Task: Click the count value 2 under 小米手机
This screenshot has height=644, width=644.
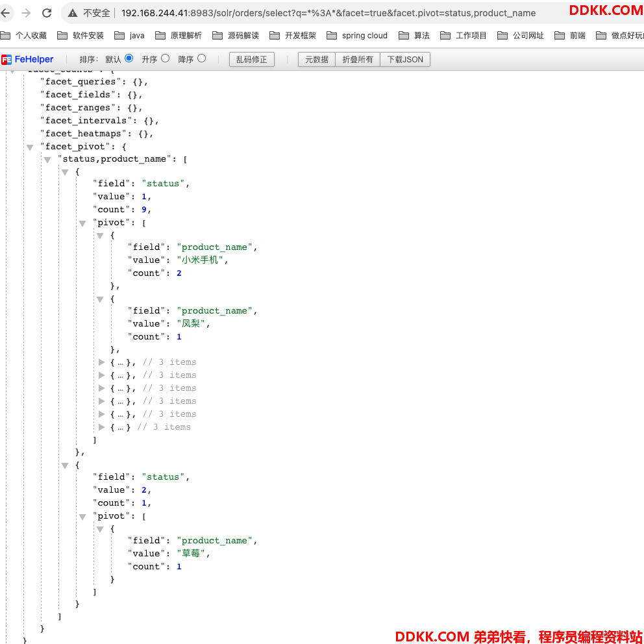Action: point(179,273)
